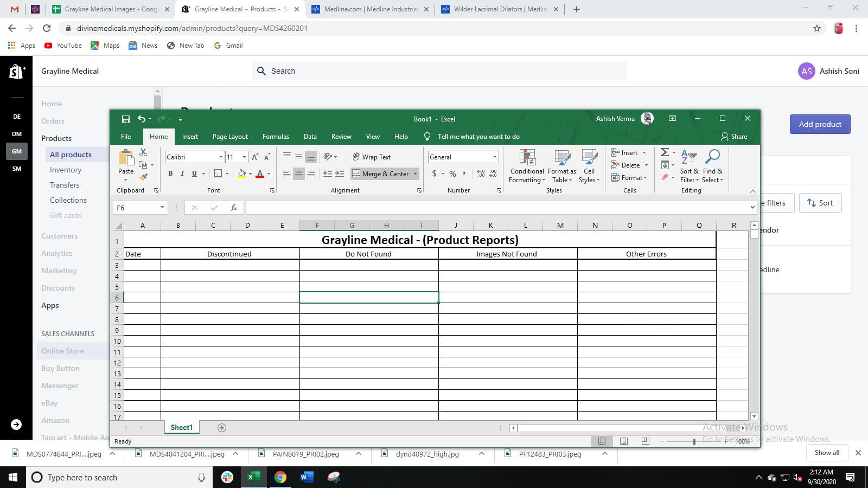This screenshot has height=488, width=868.
Task: Add a new sheet with plus icon
Action: pyautogui.click(x=221, y=428)
